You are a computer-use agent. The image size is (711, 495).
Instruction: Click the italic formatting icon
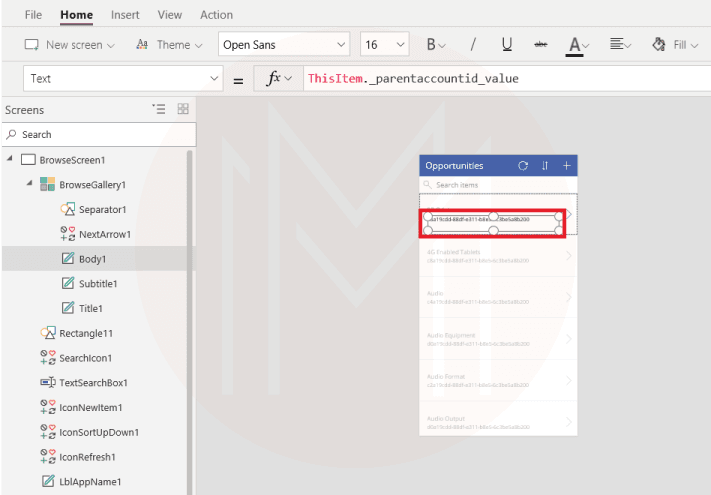click(473, 44)
